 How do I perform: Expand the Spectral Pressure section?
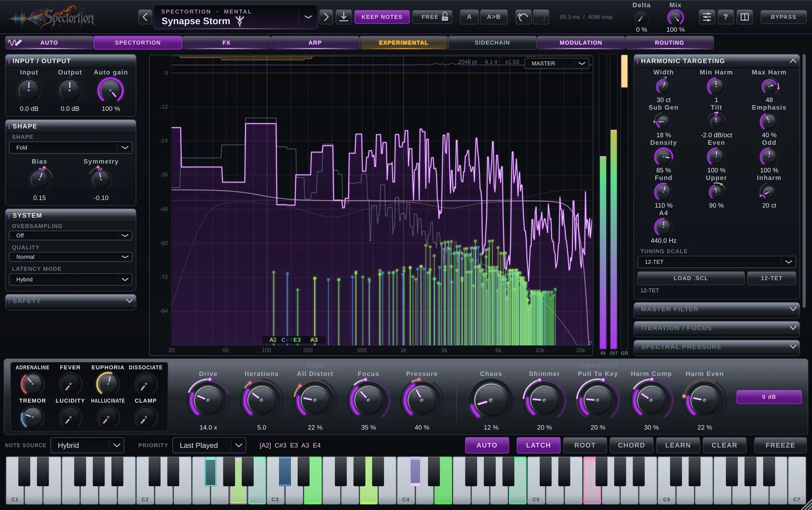pos(716,347)
